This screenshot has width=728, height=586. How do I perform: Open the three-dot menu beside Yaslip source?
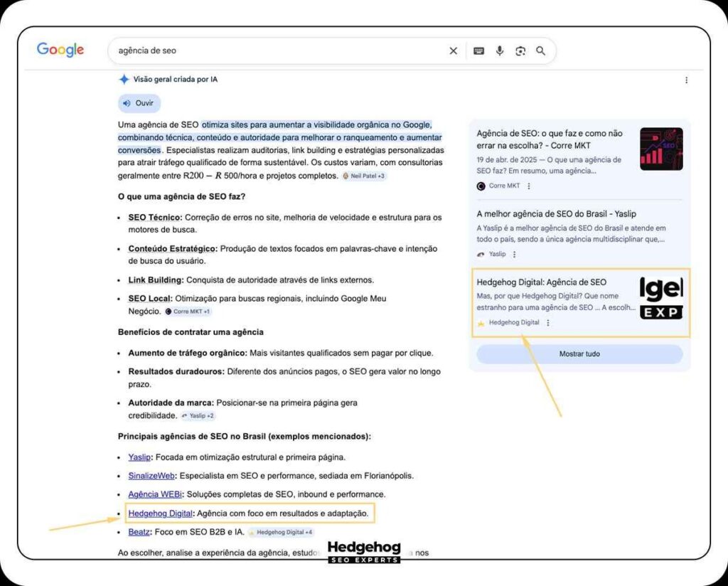coord(515,254)
